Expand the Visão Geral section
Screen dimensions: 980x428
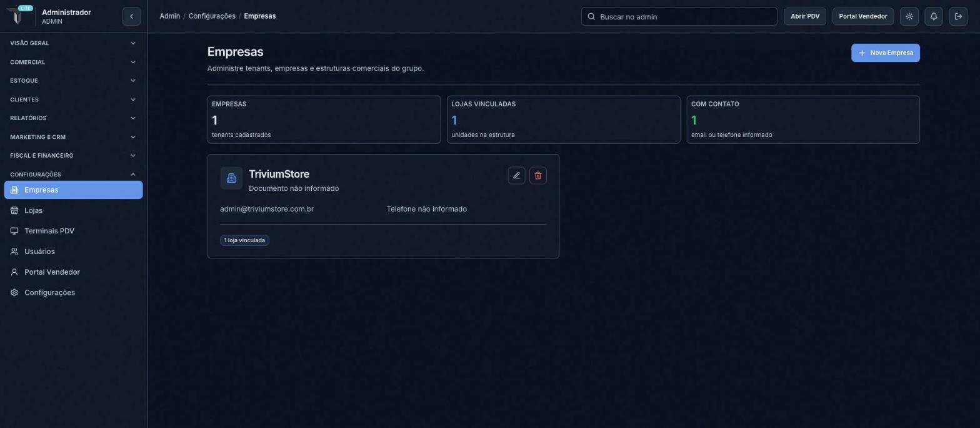point(73,43)
